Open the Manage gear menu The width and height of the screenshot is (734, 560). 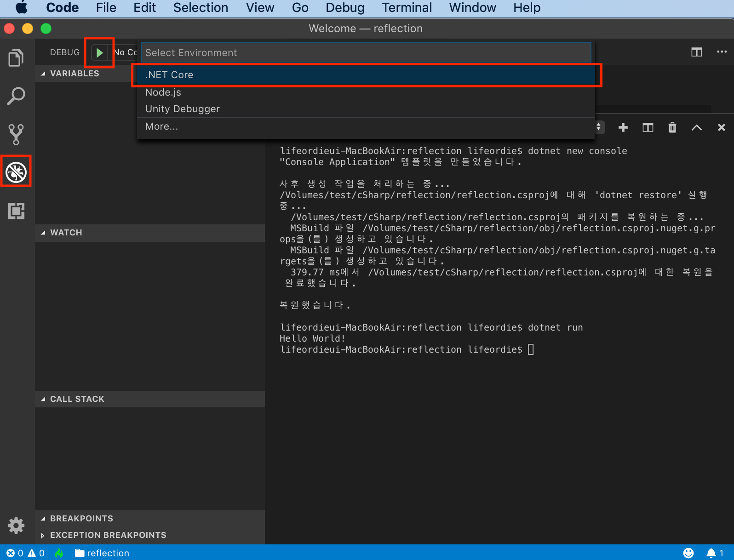click(x=16, y=525)
